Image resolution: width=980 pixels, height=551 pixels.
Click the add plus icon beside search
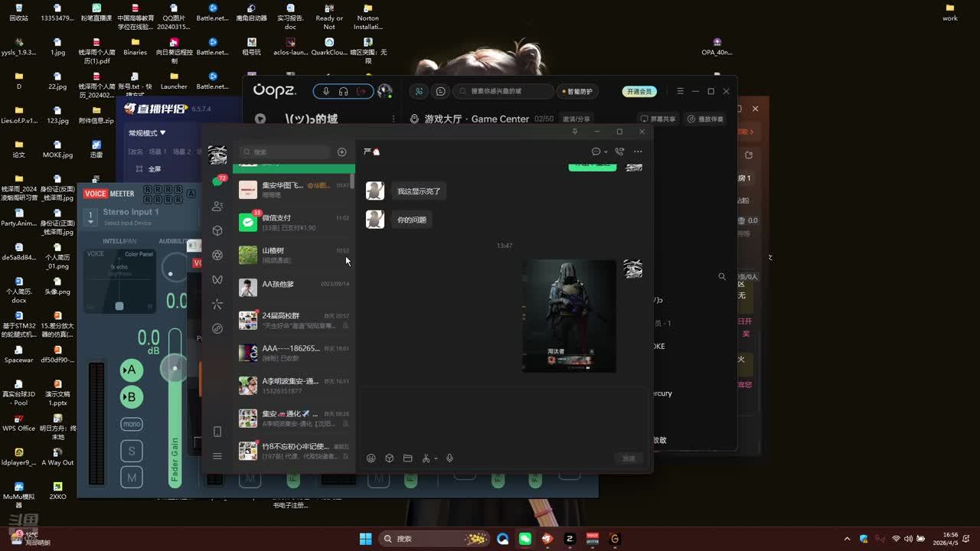(x=342, y=152)
